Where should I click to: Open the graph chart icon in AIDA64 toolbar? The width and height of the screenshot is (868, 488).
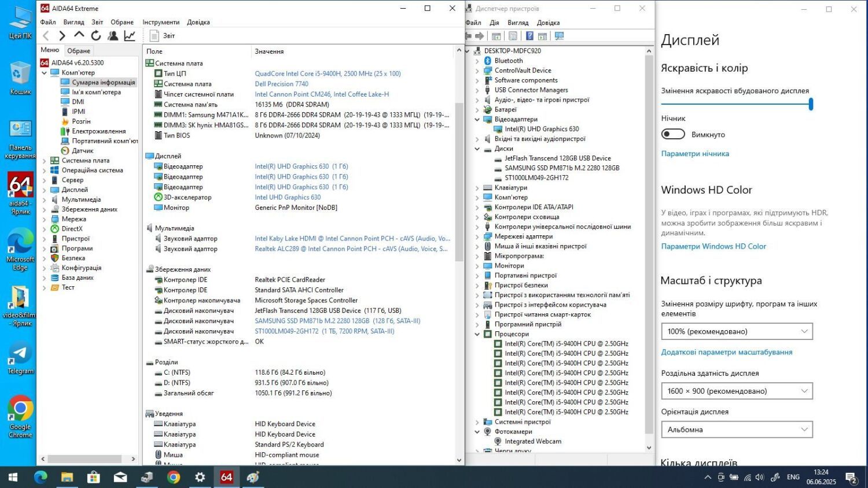click(x=130, y=36)
